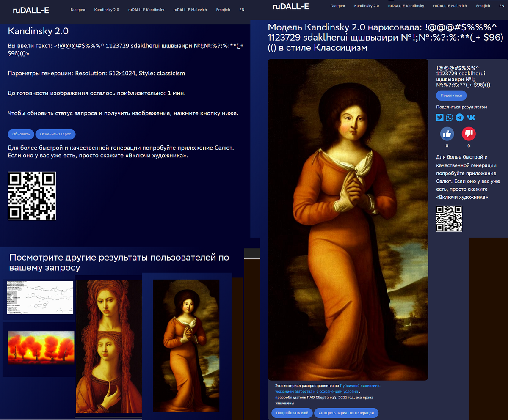
Task: Click the 'До готовности изображения осталось' status line
Action: (97, 93)
